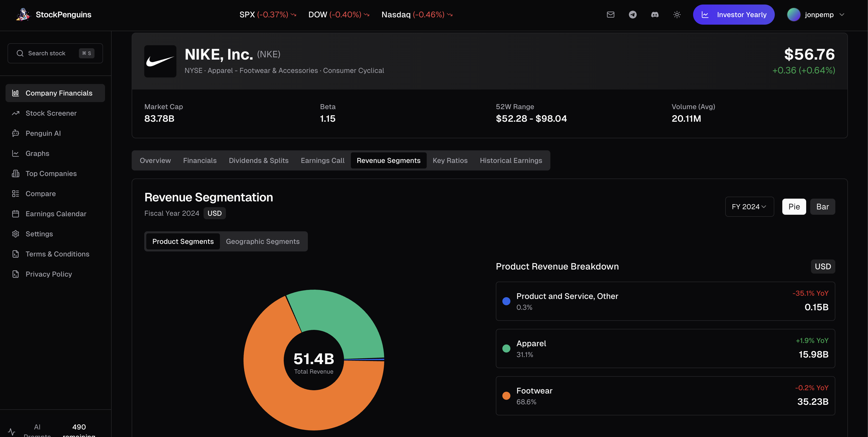The height and width of the screenshot is (437, 868).
Task: Open the Key Ratios tab
Action: 450,160
